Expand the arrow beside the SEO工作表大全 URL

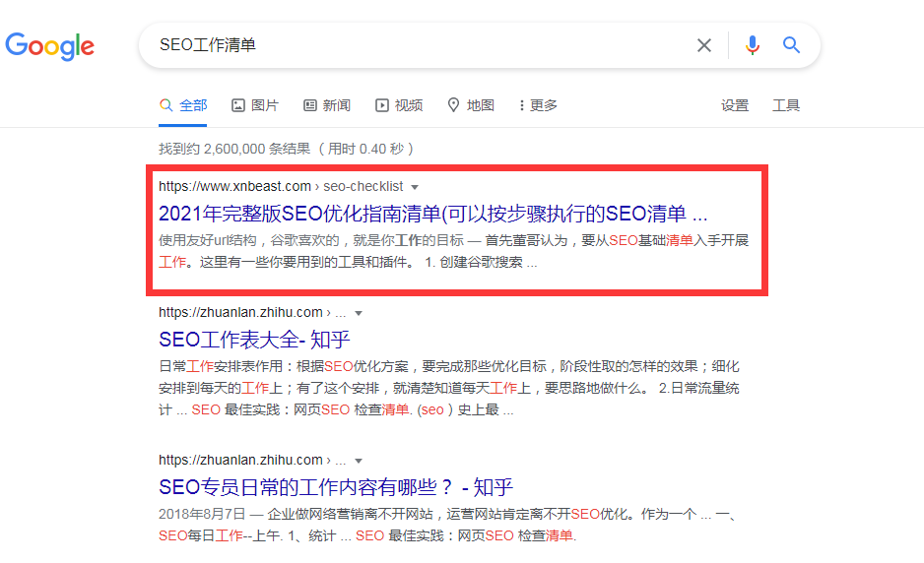pos(359,313)
